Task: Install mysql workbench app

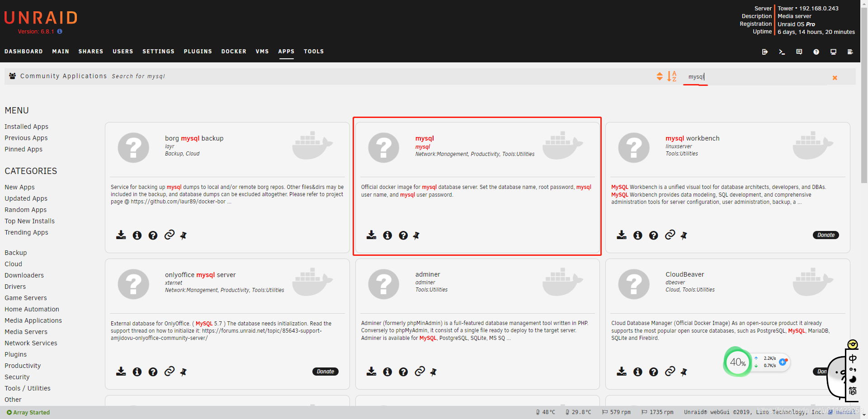Action: coord(622,235)
